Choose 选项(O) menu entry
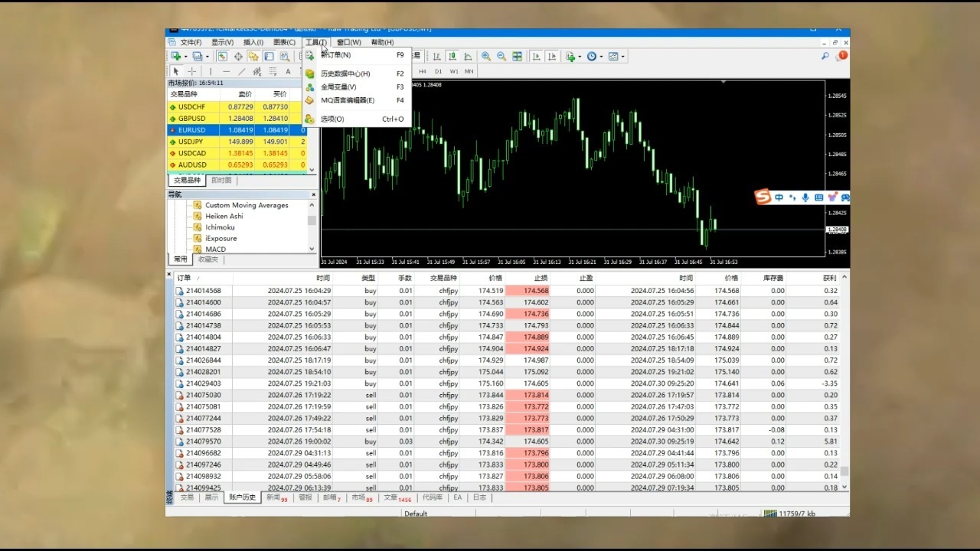Image resolution: width=980 pixels, height=551 pixels. click(x=358, y=119)
